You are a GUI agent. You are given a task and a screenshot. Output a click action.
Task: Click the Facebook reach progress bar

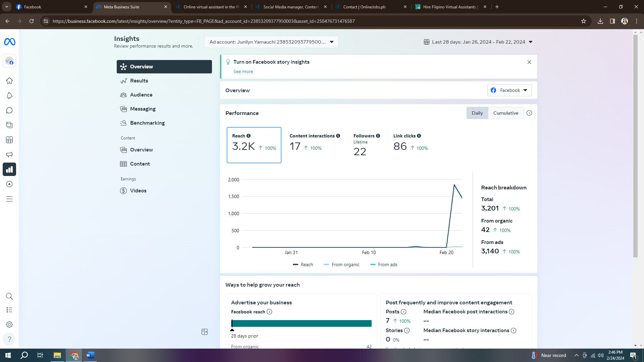[301, 323]
